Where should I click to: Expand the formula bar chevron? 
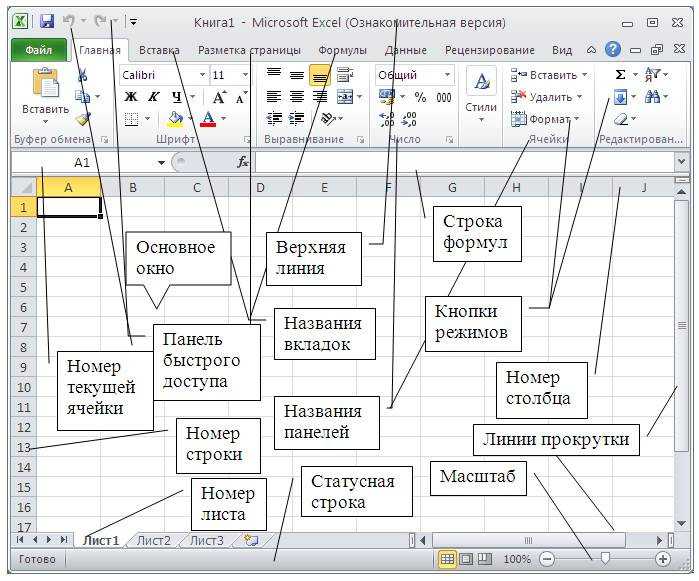coord(681,162)
